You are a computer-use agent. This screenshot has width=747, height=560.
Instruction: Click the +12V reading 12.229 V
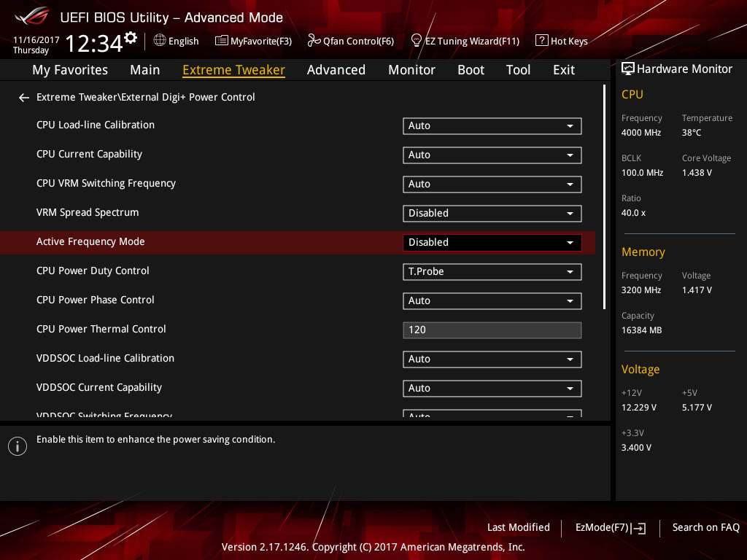pos(639,408)
